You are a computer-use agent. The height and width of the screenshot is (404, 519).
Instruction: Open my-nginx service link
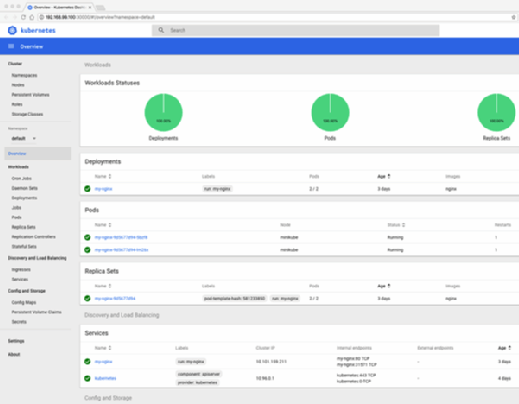(x=103, y=361)
